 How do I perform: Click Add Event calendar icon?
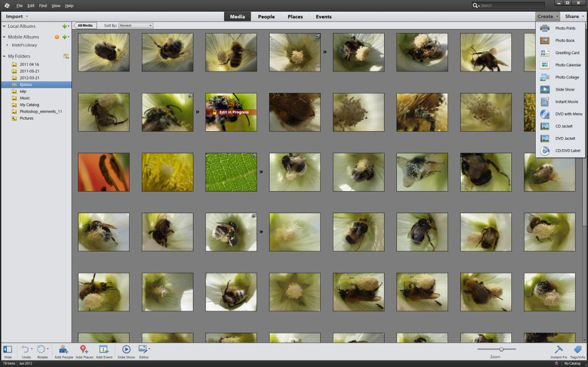click(104, 352)
